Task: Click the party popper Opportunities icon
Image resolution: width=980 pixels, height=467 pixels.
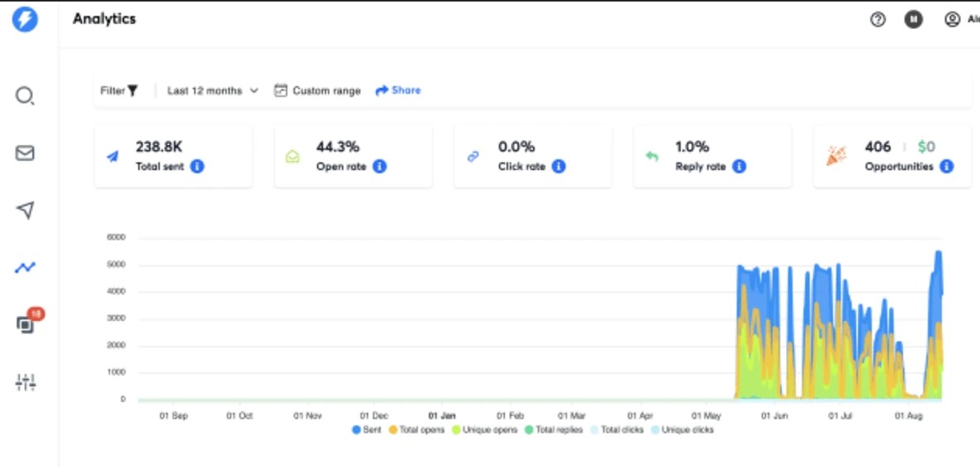Action: tap(836, 156)
